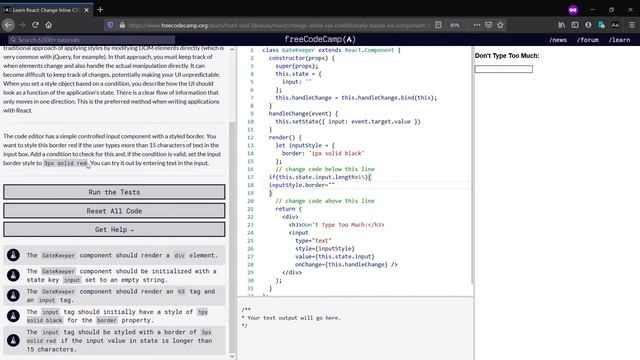Restore down the Firefox window

coord(611,9)
